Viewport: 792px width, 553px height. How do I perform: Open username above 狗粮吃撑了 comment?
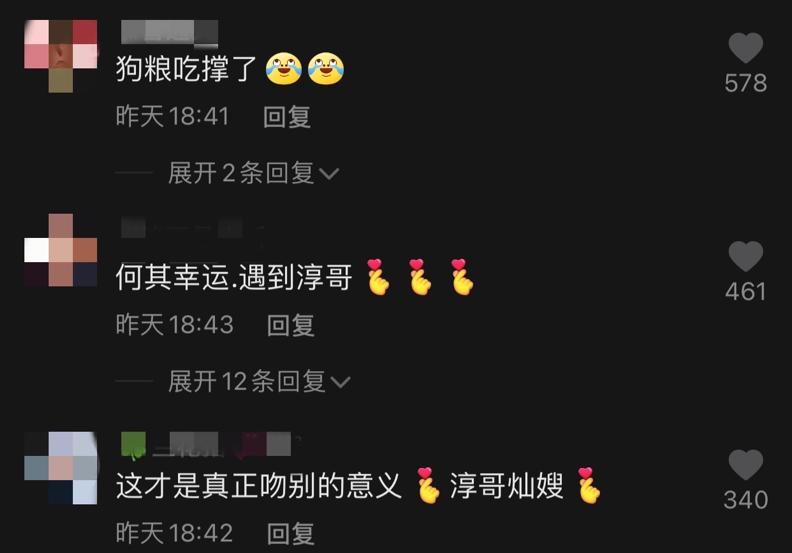coord(170,32)
